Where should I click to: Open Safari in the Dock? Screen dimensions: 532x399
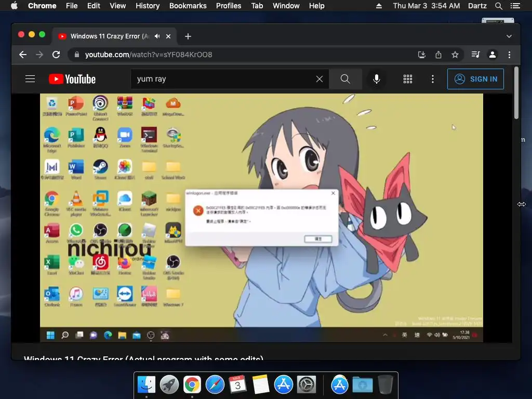(x=215, y=385)
